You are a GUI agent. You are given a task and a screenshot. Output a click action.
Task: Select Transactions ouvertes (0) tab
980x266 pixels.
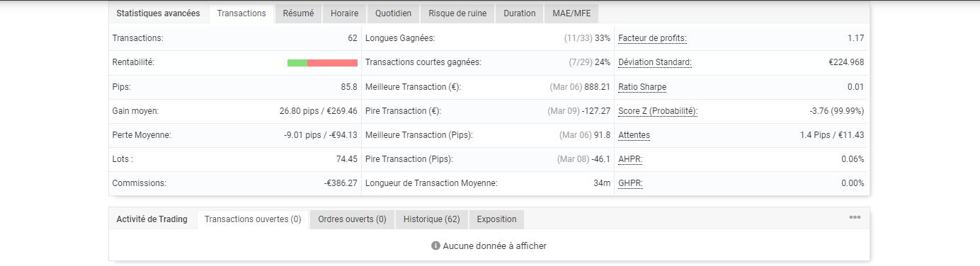(x=253, y=219)
